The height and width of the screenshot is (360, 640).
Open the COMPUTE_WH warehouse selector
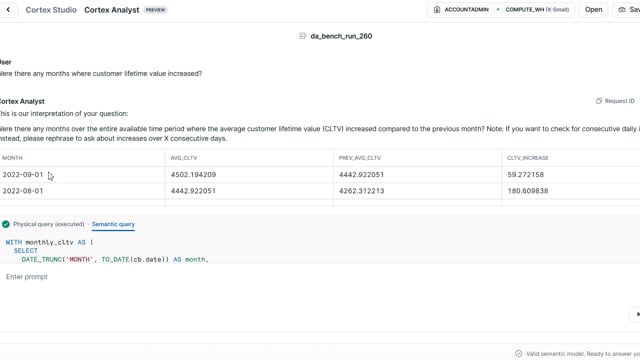tap(537, 9)
